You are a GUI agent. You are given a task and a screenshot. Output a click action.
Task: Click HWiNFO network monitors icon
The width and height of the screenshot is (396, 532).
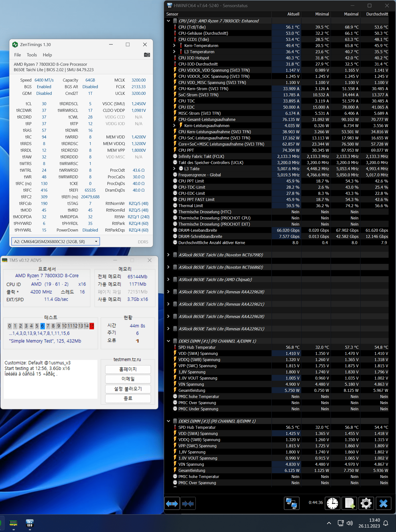(292, 503)
